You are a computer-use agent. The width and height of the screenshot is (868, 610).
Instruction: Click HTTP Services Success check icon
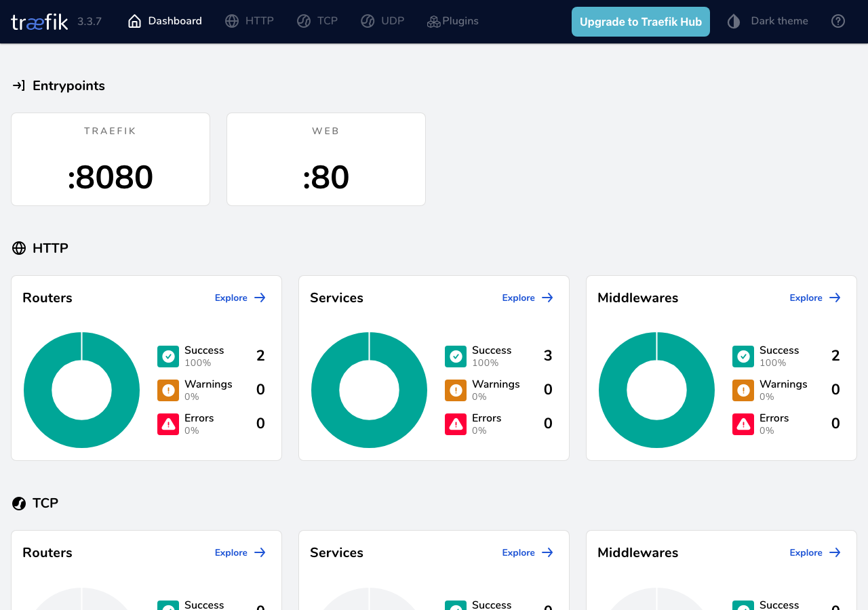[x=456, y=357]
